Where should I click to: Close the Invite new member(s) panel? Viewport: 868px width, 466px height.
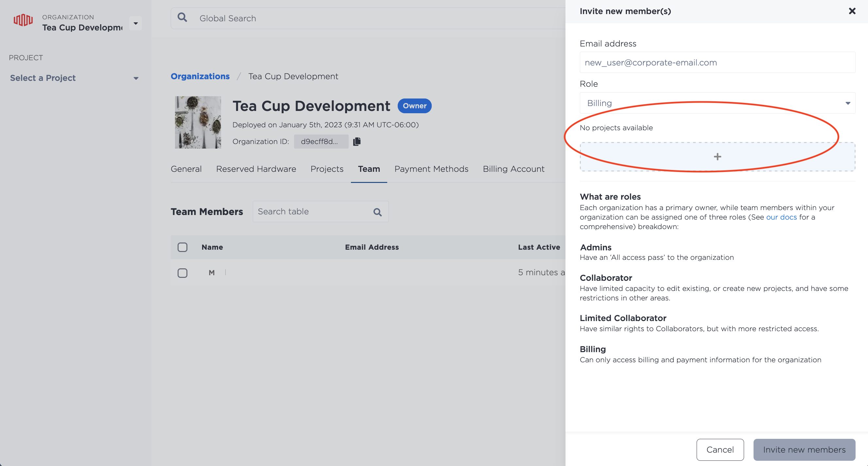[x=852, y=11]
